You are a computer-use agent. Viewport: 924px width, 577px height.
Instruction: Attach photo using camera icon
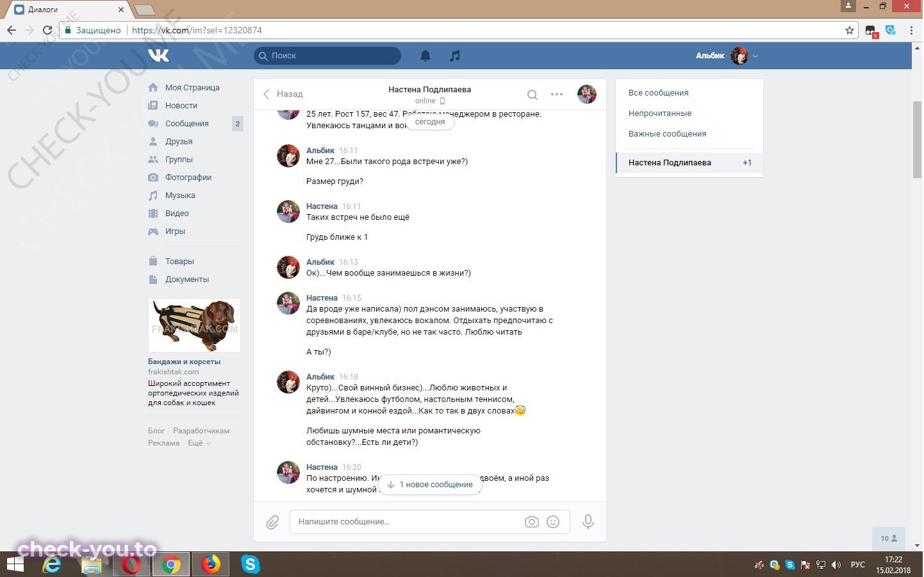tap(532, 522)
